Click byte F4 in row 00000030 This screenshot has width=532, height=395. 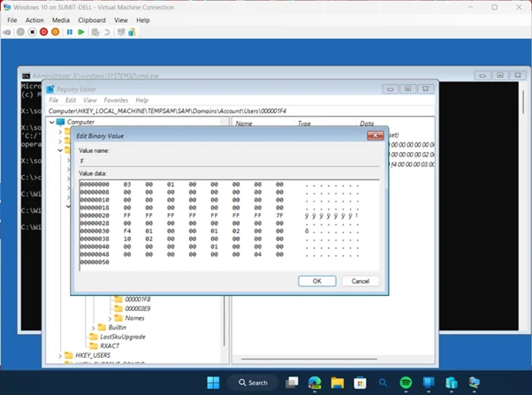pos(127,232)
